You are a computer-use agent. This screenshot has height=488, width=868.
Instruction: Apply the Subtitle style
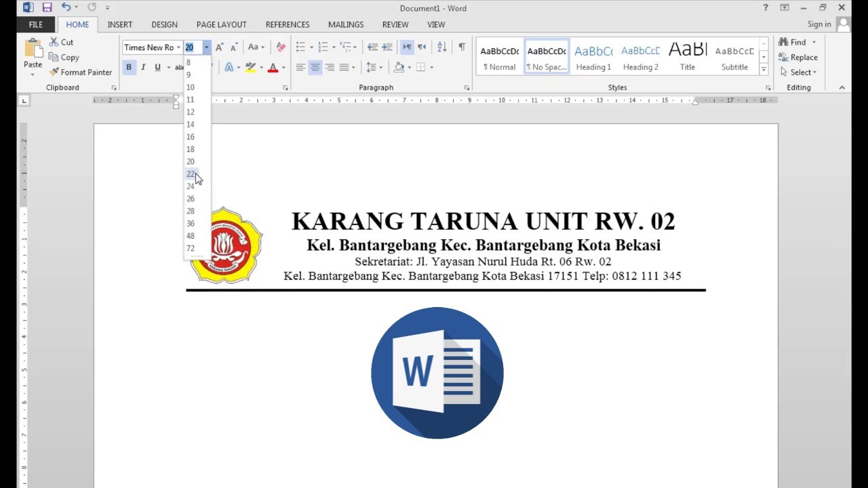[734, 57]
